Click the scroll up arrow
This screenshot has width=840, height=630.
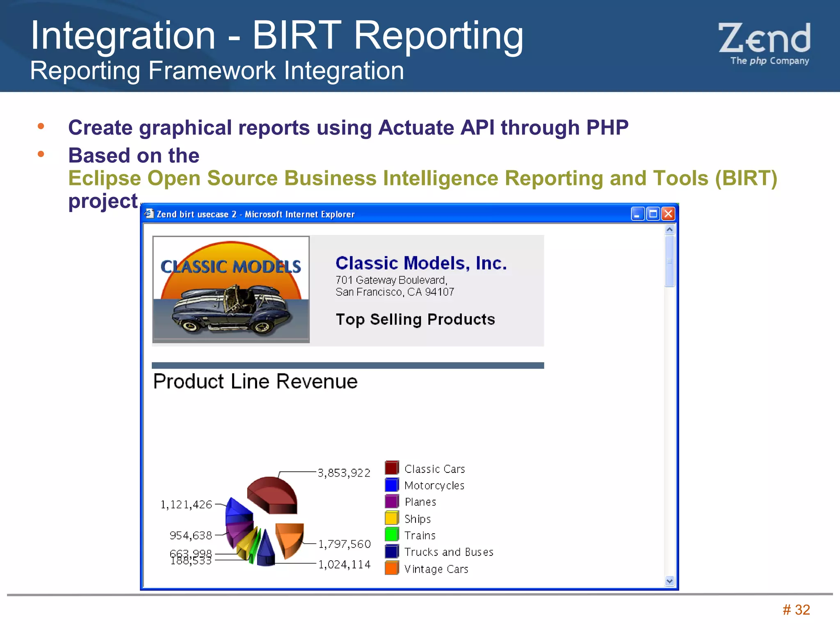click(x=669, y=230)
